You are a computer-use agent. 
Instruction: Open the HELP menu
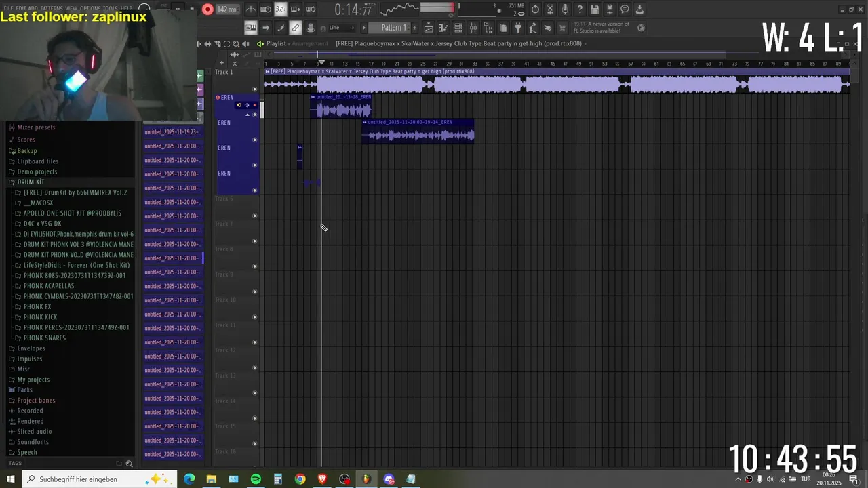127,8
